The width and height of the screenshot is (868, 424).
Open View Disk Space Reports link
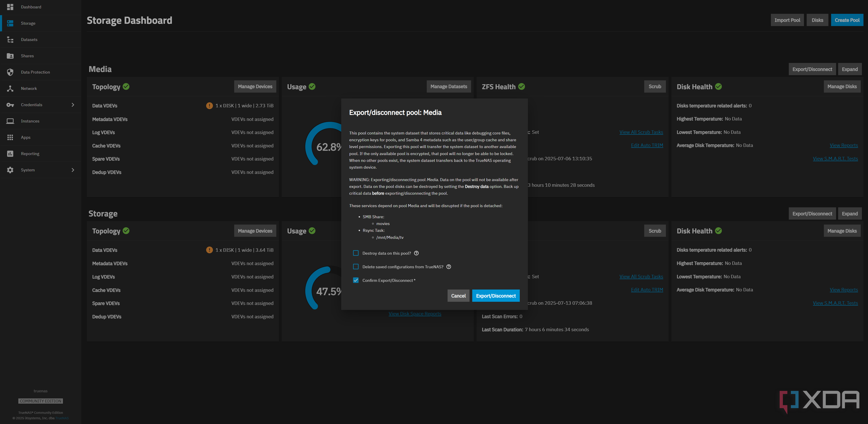415,314
